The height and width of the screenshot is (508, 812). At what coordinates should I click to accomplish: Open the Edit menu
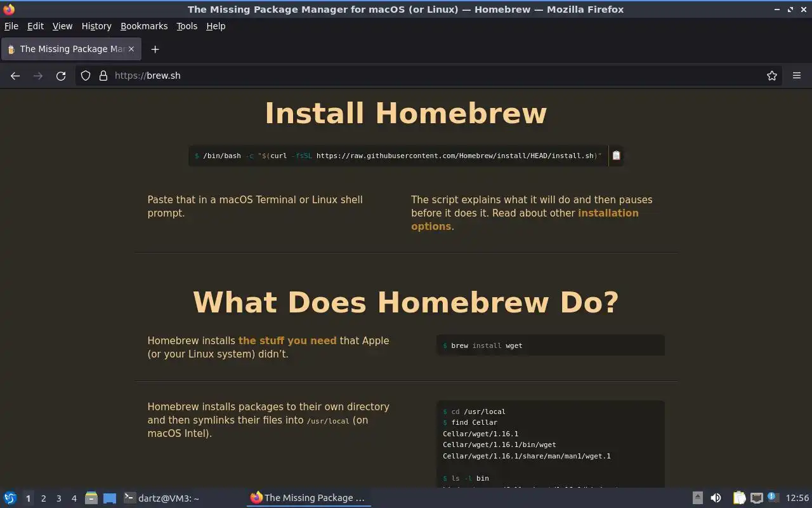point(36,26)
